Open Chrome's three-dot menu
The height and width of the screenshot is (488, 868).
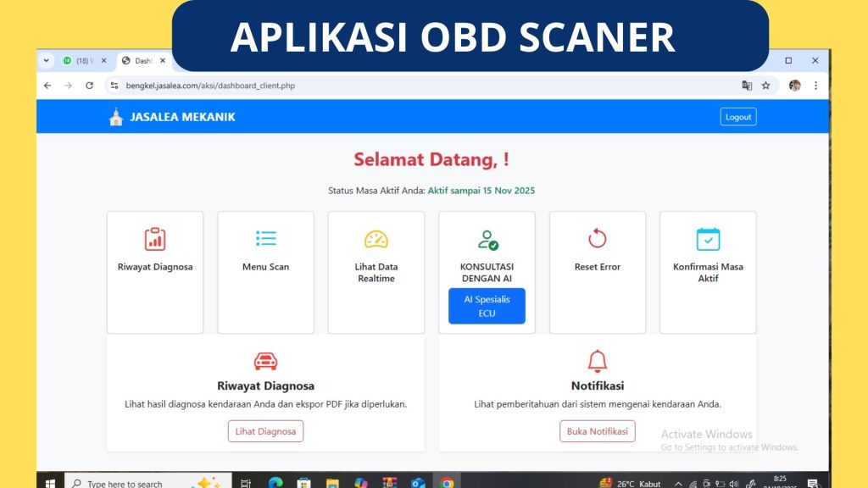815,86
